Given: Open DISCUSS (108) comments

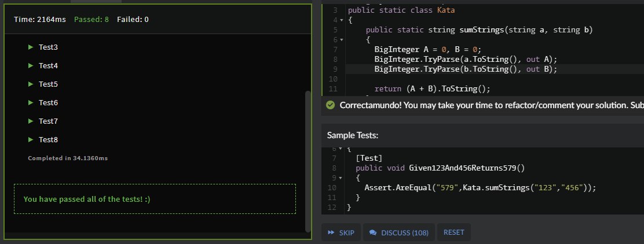Looking at the screenshot, I should (x=399, y=232).
